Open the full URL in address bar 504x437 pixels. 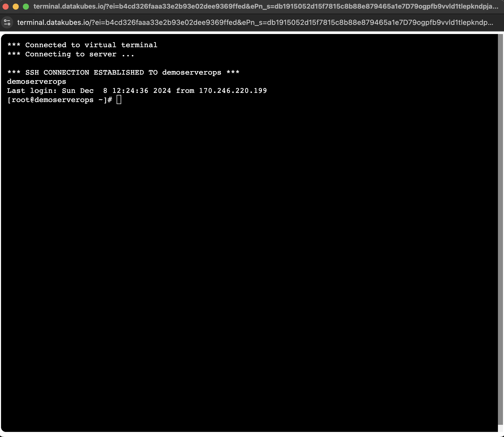252,22
